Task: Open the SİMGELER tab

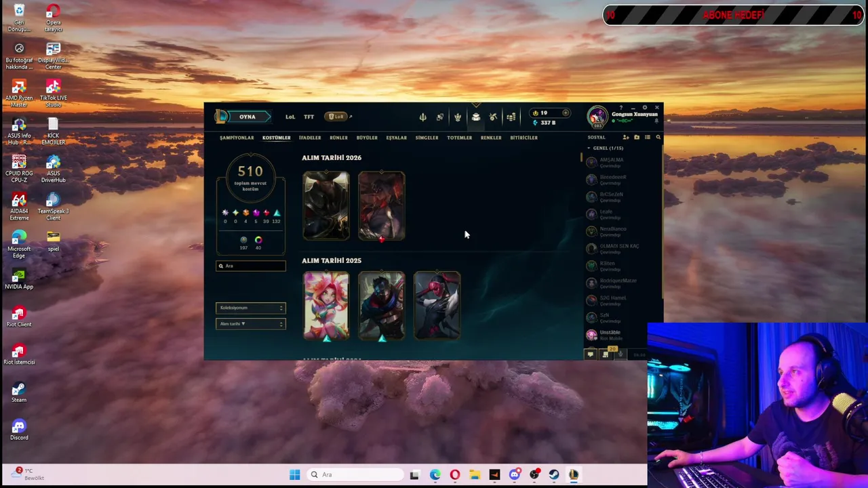Action: [x=427, y=138]
